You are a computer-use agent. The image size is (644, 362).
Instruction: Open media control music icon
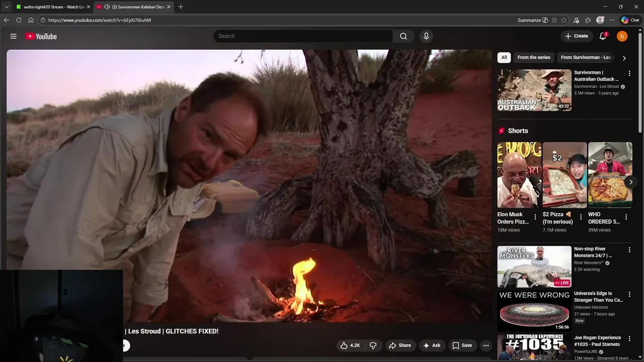click(x=576, y=20)
